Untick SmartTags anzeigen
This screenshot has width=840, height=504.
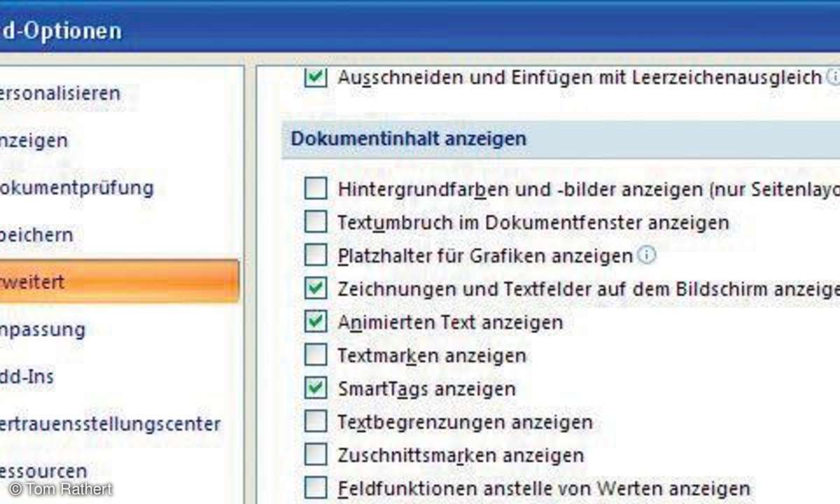(x=316, y=388)
